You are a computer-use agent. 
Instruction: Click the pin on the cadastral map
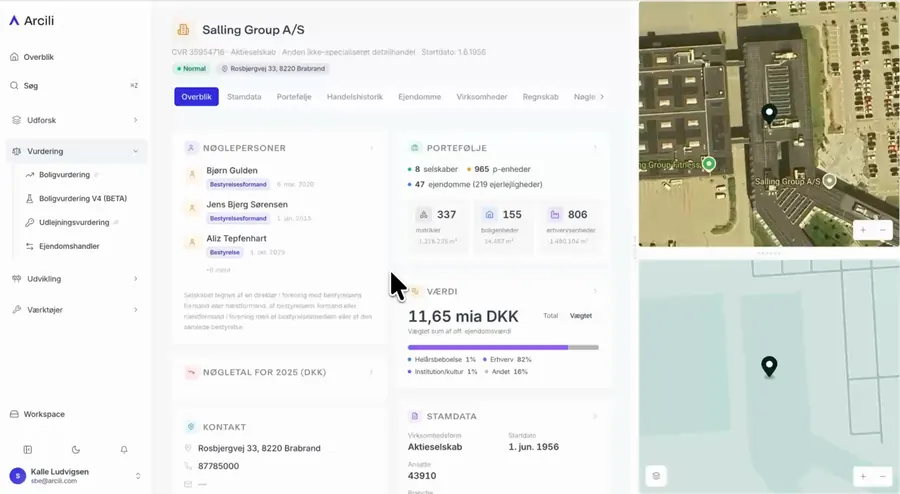pyautogui.click(x=769, y=366)
